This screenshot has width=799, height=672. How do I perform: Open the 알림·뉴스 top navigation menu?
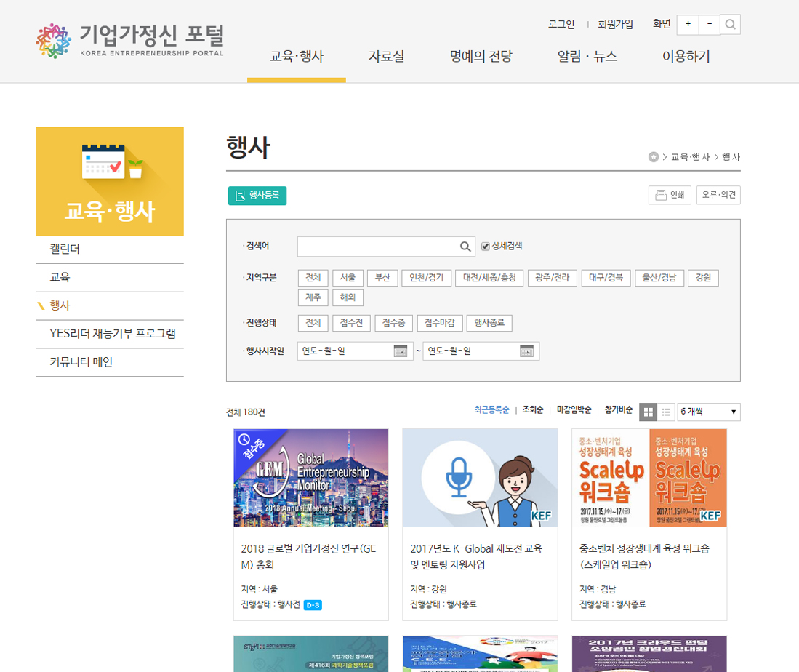pyautogui.click(x=587, y=56)
